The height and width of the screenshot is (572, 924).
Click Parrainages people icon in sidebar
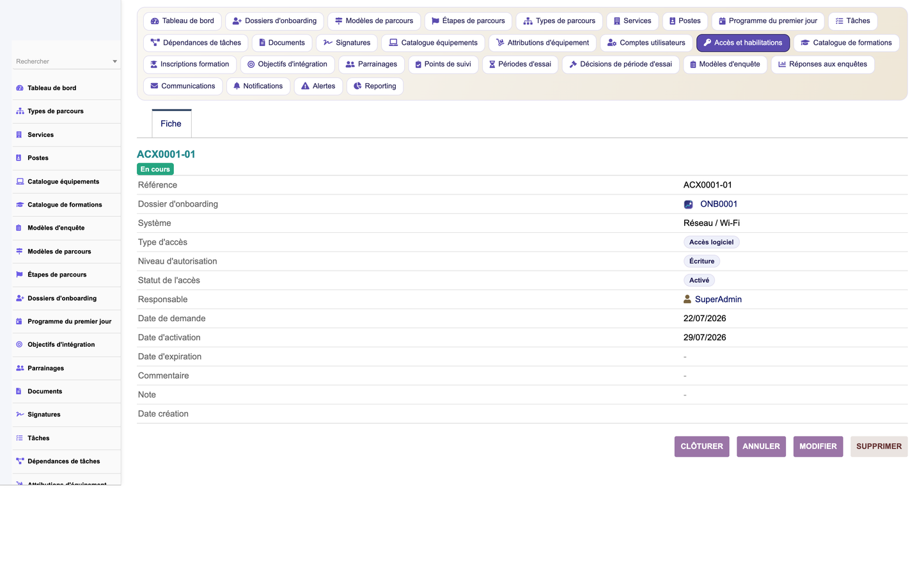pos(20,368)
